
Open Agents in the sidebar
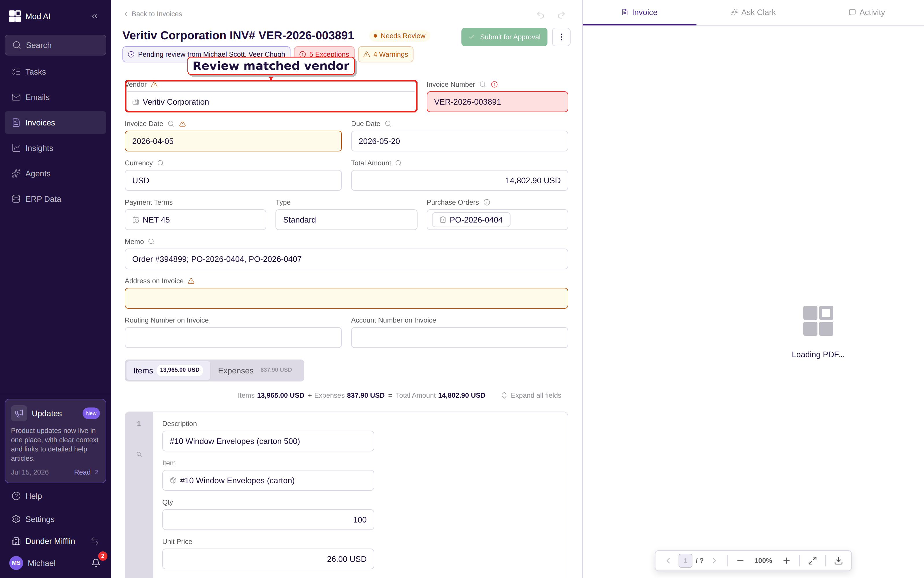pos(55,174)
